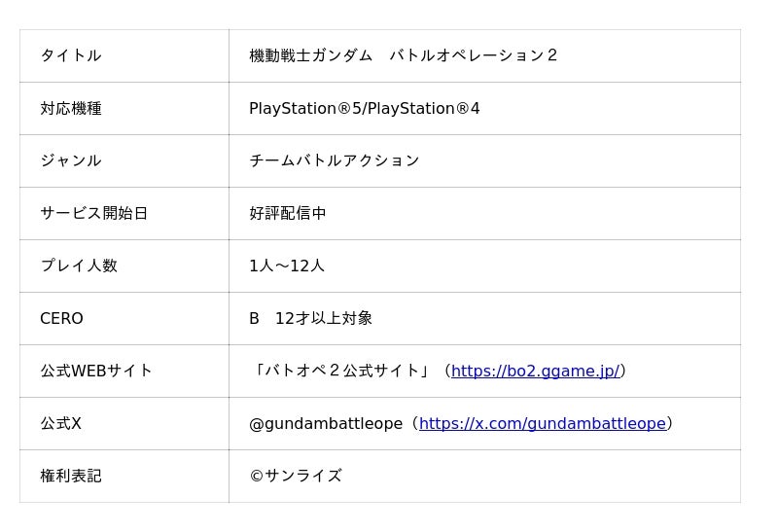Click the 対応機種 row label

(71, 108)
